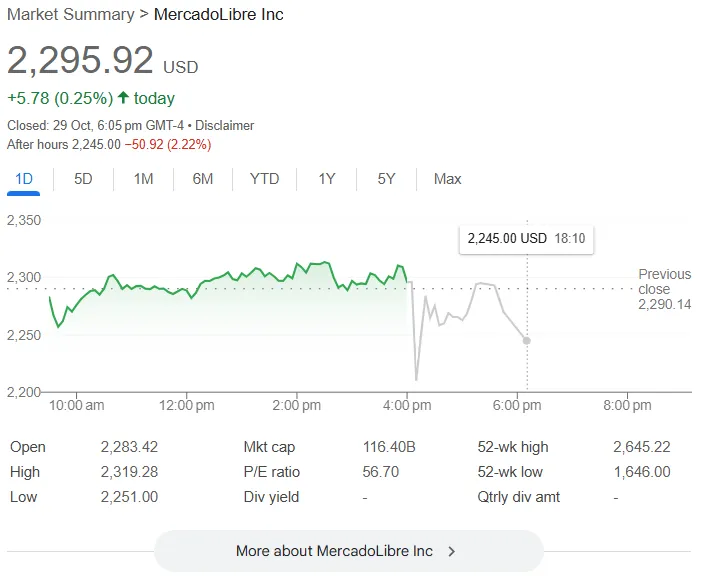Click the Disclaimer link
This screenshot has width=724, height=579.
[224, 126]
